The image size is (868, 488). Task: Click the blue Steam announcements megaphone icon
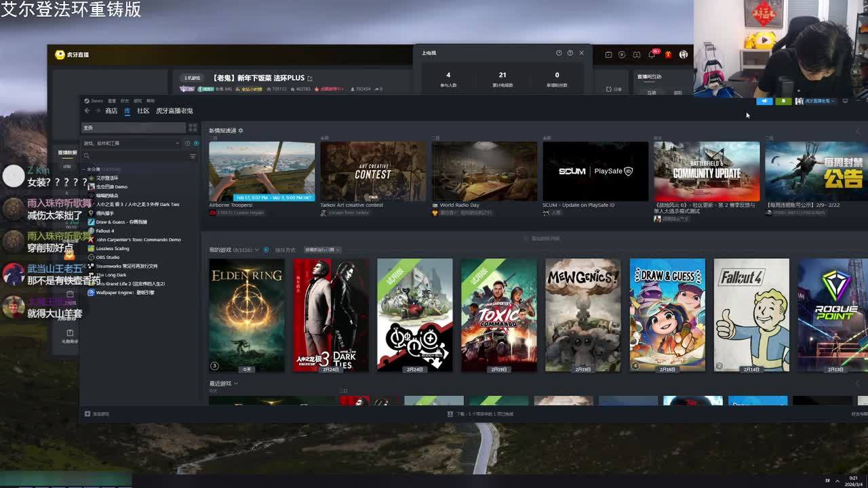[x=764, y=101]
